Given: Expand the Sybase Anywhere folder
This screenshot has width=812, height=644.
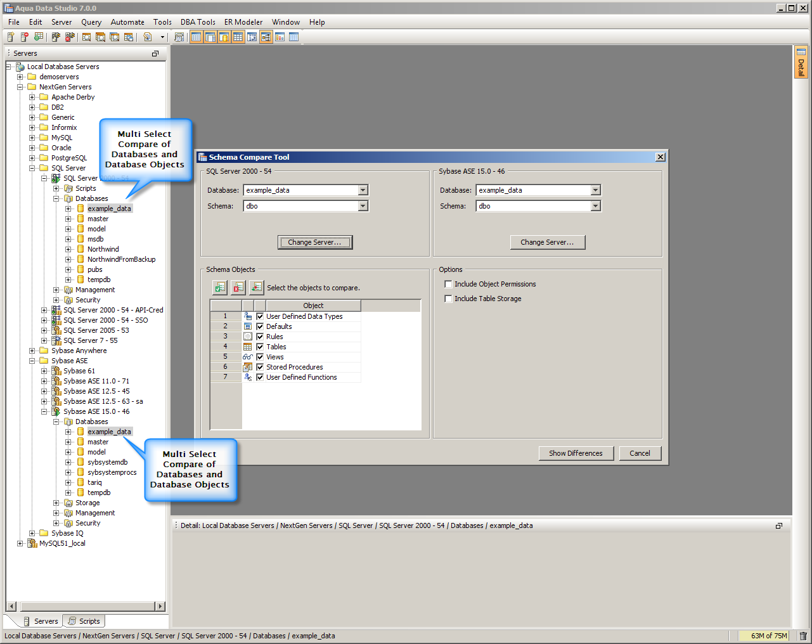Looking at the screenshot, I should pos(32,351).
